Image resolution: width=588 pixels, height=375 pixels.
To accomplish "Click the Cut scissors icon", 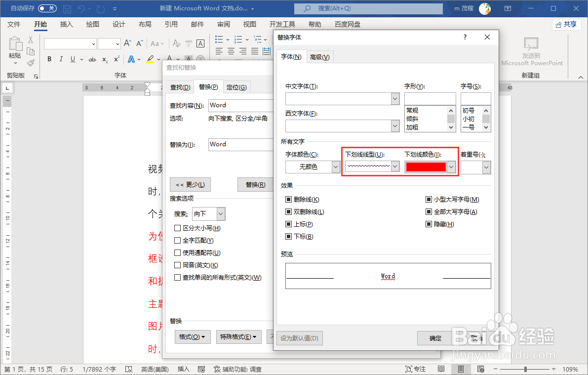I will tap(31, 40).
